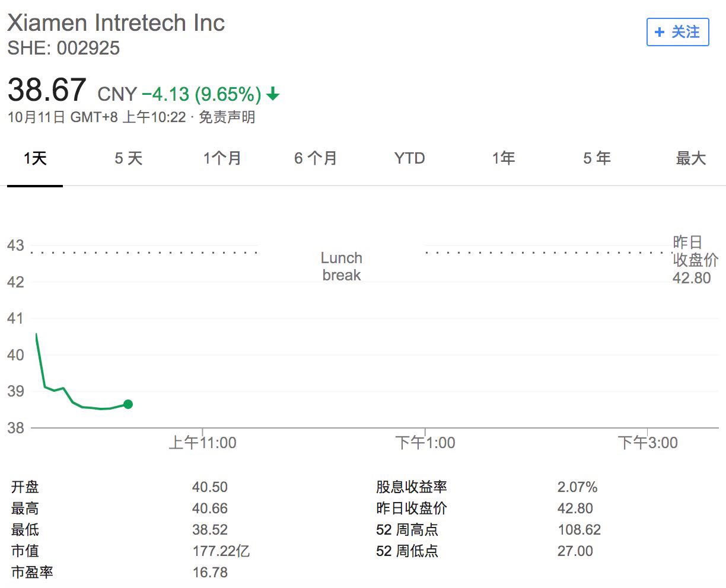The image size is (726, 588).
Task: Switch to the 1年 tab
Action: tap(503, 158)
